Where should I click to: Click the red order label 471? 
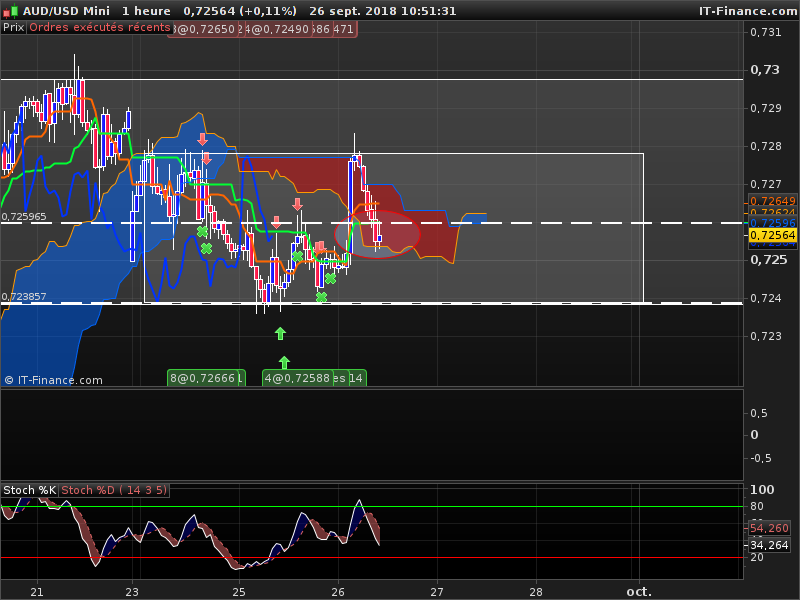click(x=344, y=29)
